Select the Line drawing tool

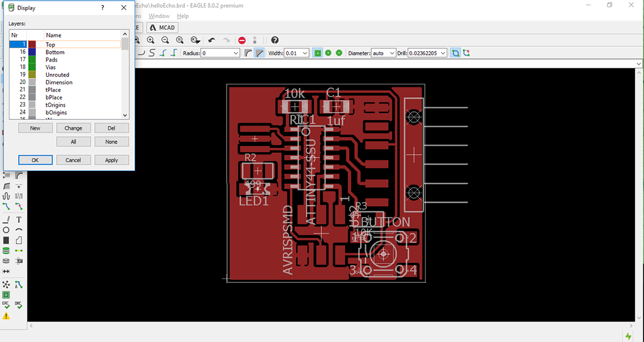pyautogui.click(x=6, y=220)
